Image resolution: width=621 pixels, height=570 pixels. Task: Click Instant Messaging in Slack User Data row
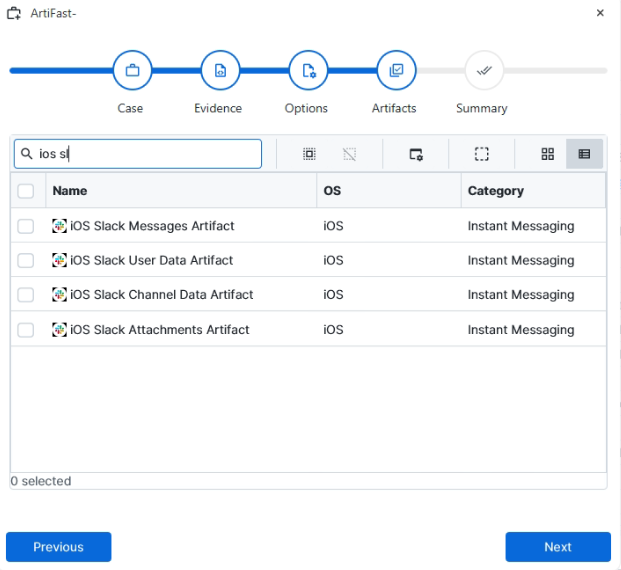click(x=521, y=261)
